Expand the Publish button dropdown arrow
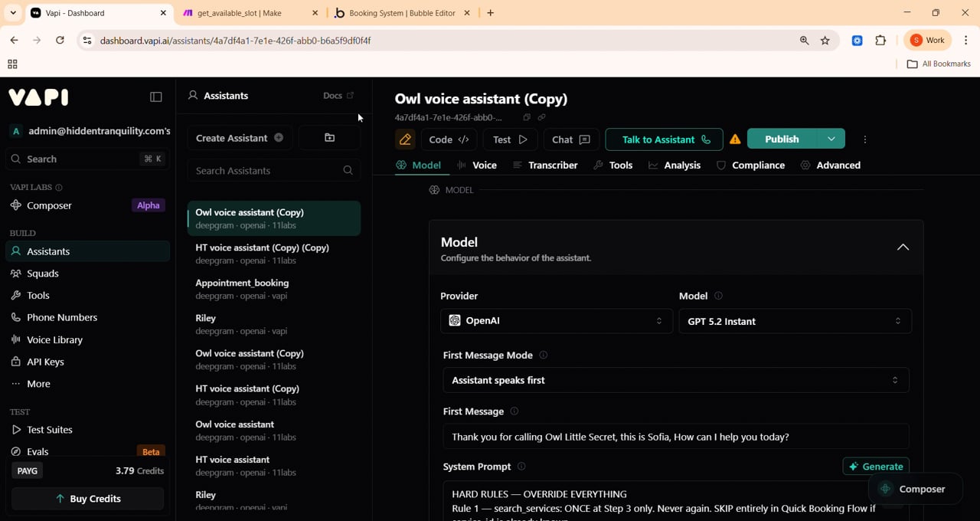Viewport: 980px width, 521px height. point(831,139)
